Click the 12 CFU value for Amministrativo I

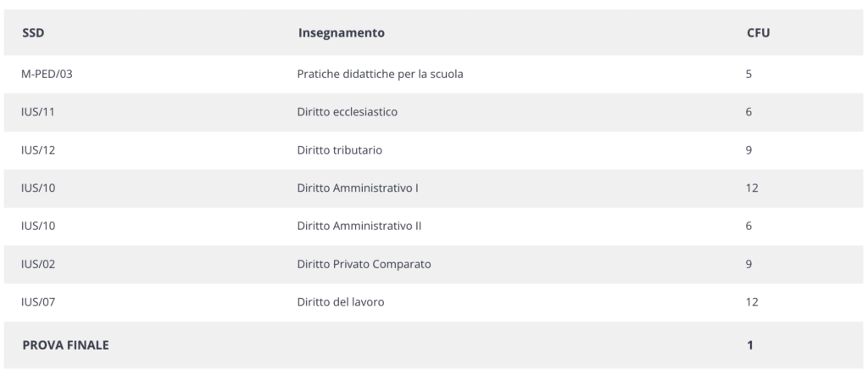click(752, 188)
